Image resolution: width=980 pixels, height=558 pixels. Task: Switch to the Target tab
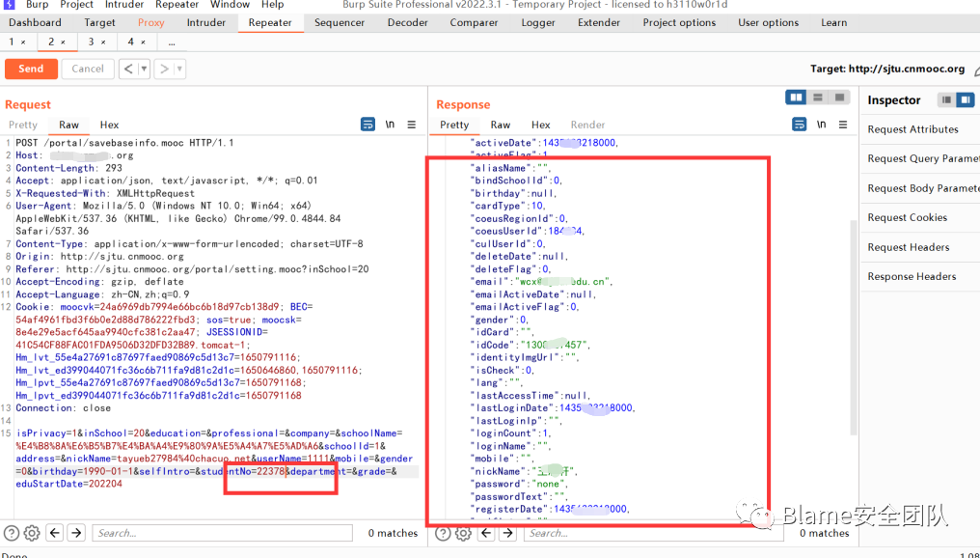click(100, 22)
